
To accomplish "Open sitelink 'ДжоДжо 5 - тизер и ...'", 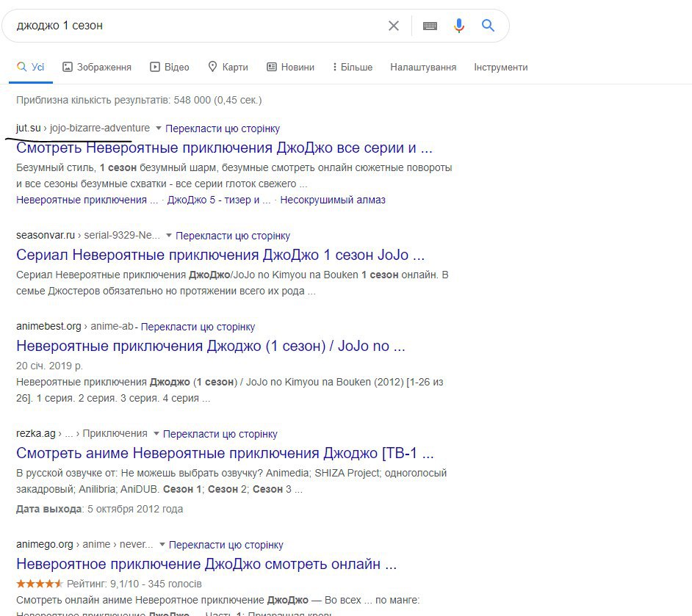I will pos(219,200).
